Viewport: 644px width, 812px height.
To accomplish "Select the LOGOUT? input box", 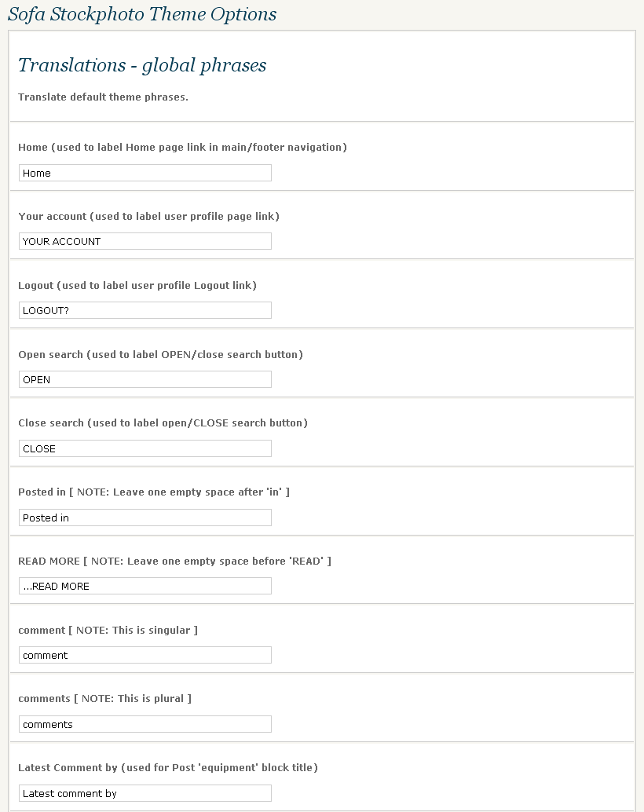I will [145, 310].
